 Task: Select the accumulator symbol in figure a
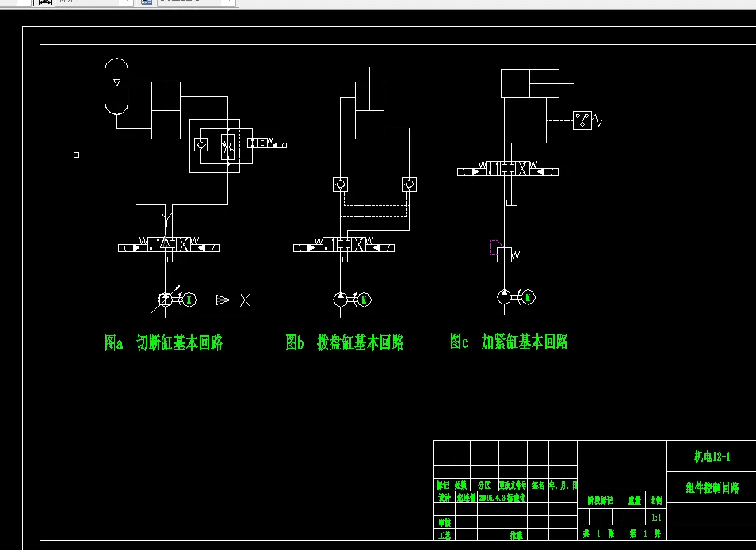(x=116, y=86)
